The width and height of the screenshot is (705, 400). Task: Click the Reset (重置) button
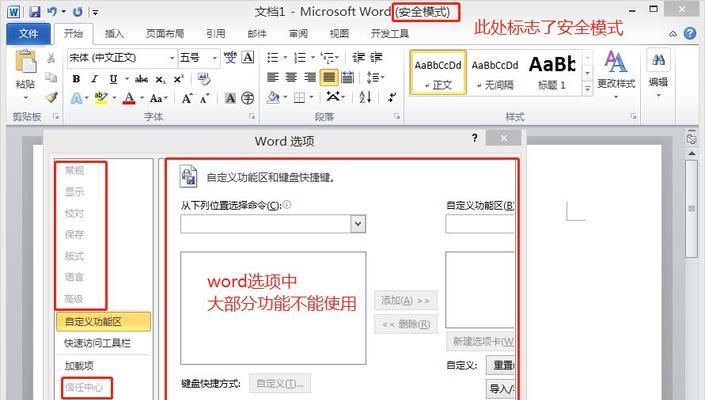click(500, 365)
